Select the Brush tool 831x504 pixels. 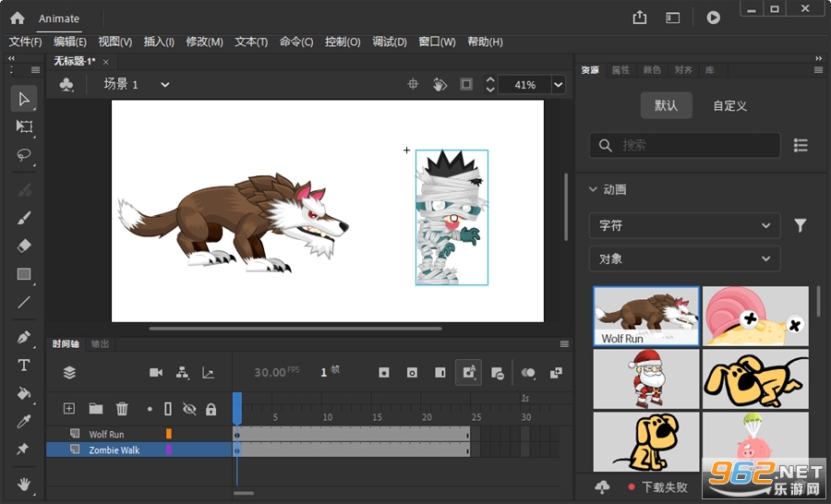tap(24, 217)
